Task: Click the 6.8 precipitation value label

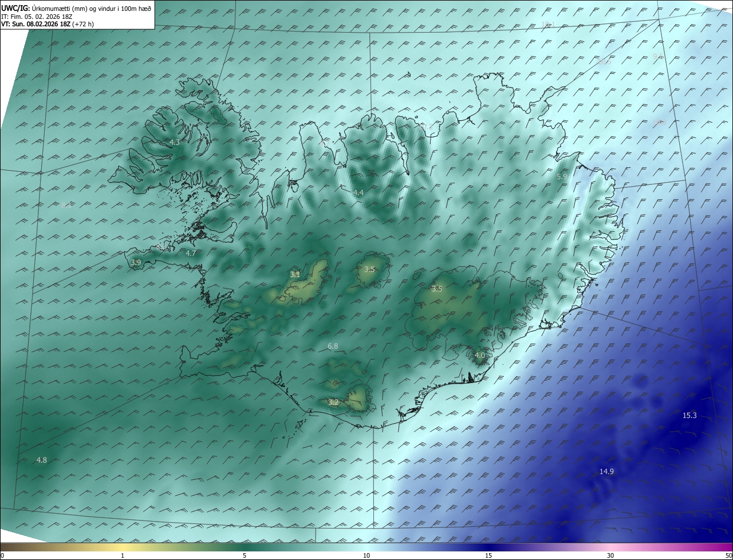Action: tap(333, 346)
